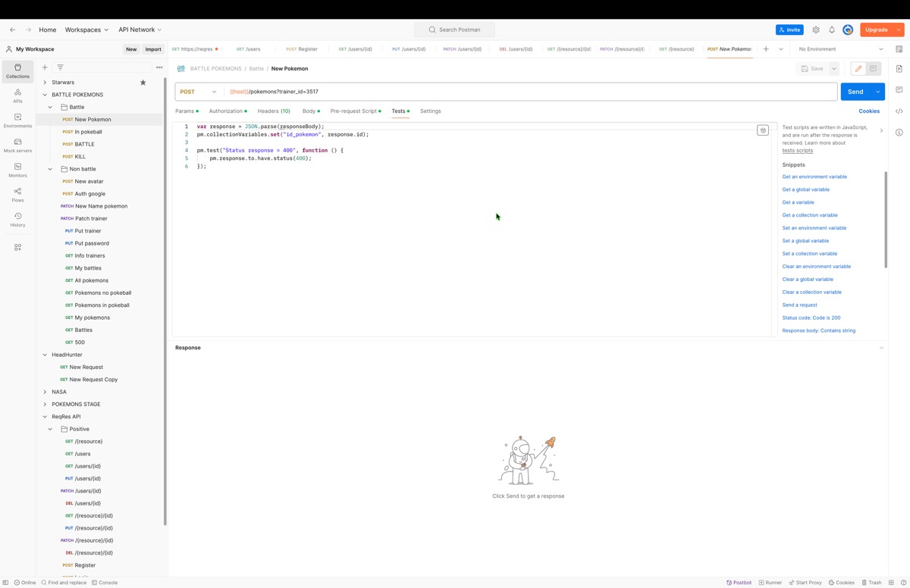This screenshot has height=588, width=910.
Task: Open the Environments sidebar panel
Action: point(17,120)
